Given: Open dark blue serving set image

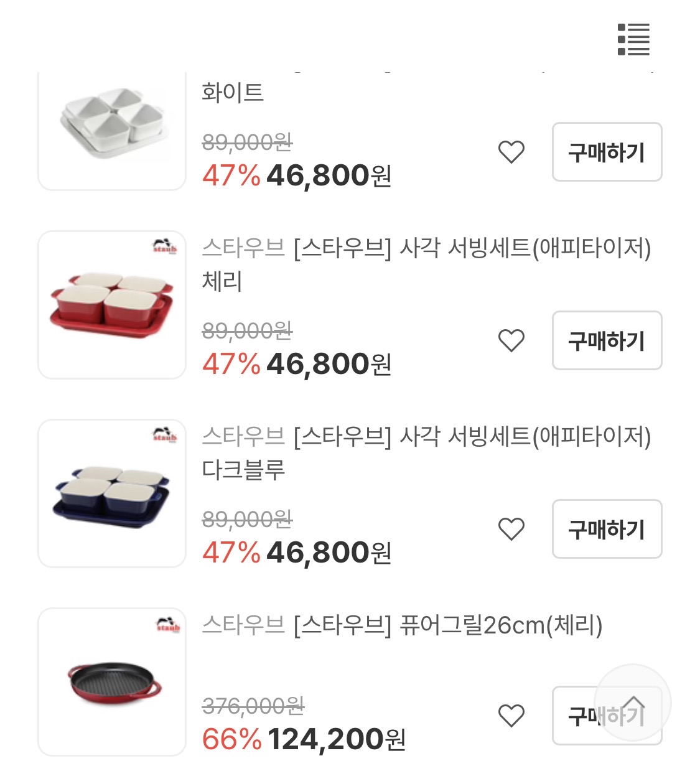Looking at the screenshot, I should [x=112, y=493].
